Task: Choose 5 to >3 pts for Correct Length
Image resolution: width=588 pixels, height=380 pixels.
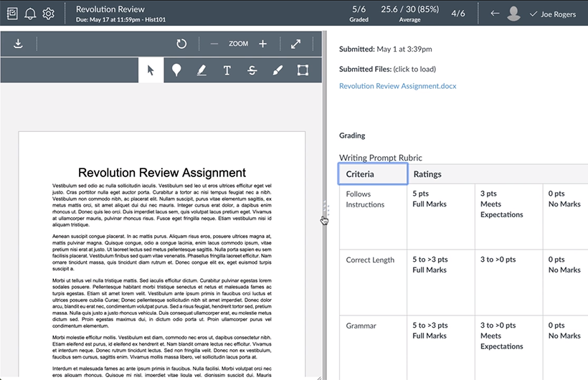Action: (440, 282)
